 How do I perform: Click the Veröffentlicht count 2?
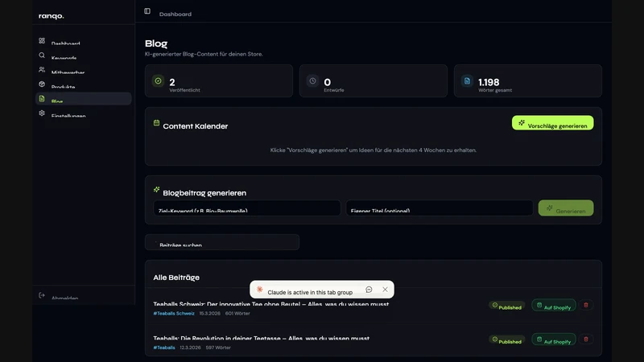172,82
